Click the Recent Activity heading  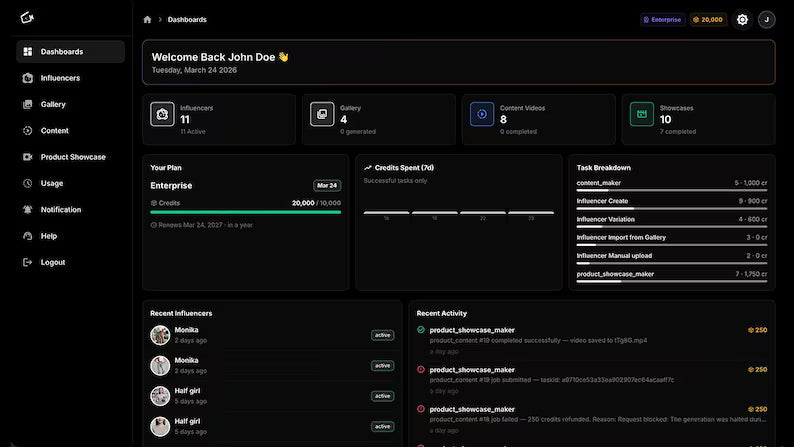(442, 313)
